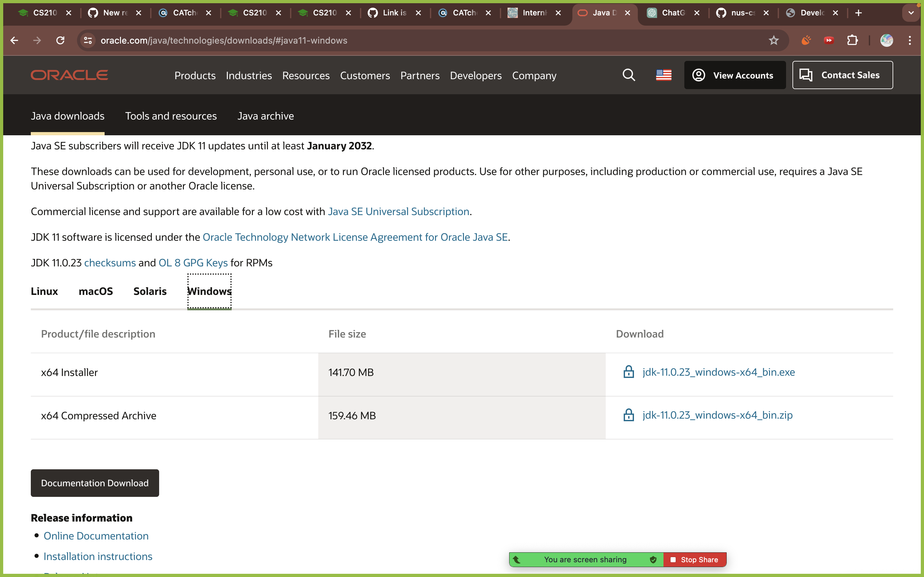Screen dimensions: 924x577
Task: Switch to the macOS downloads tab
Action: tap(96, 291)
